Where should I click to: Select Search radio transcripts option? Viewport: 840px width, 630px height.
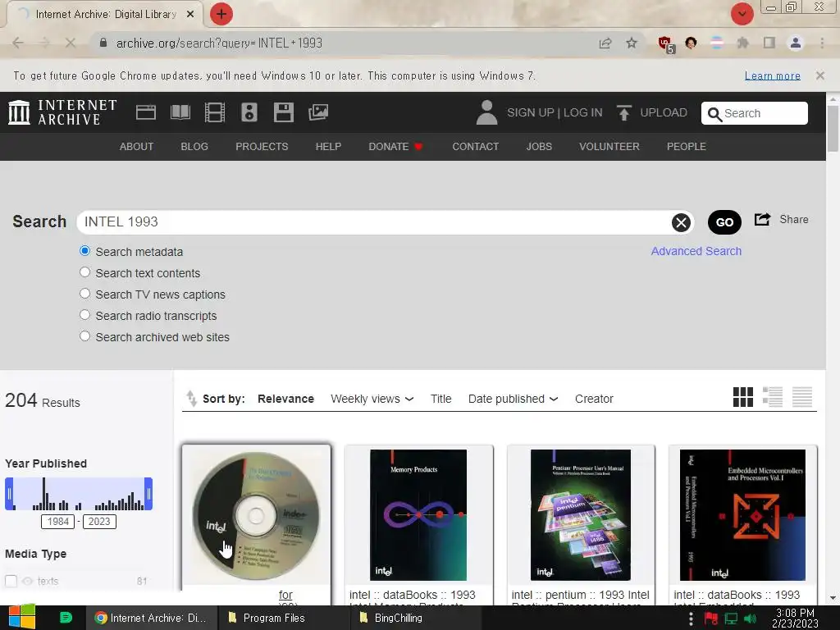pyautogui.click(x=84, y=314)
